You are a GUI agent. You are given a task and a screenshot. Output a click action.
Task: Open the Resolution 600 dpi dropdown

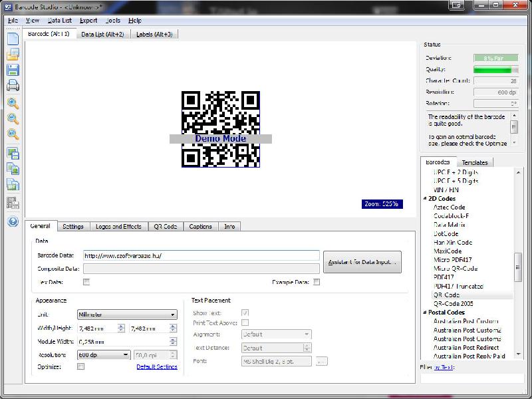(x=104, y=355)
